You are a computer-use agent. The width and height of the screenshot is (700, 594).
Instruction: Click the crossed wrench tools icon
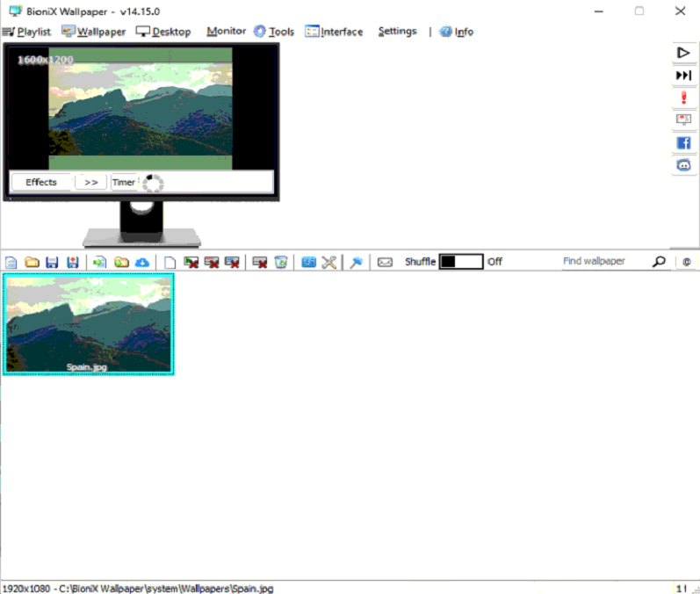click(329, 262)
